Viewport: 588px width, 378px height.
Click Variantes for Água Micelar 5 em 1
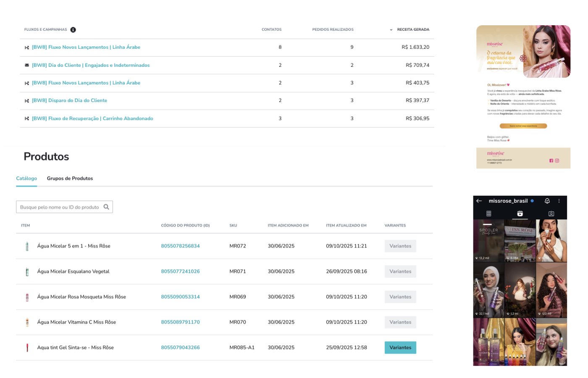tap(400, 246)
